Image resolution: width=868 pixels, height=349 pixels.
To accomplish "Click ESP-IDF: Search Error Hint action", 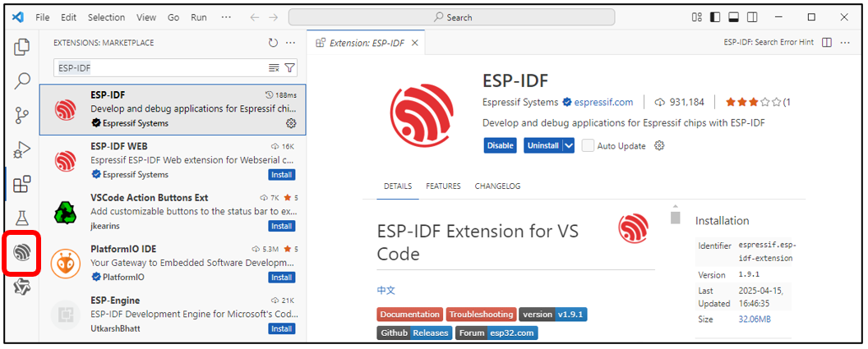I will 769,43.
